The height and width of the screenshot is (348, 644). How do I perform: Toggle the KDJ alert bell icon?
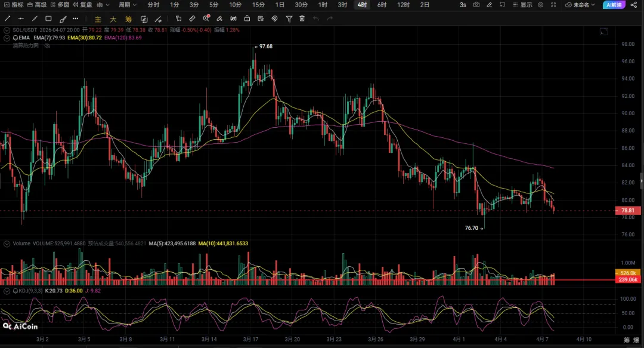coord(16,291)
